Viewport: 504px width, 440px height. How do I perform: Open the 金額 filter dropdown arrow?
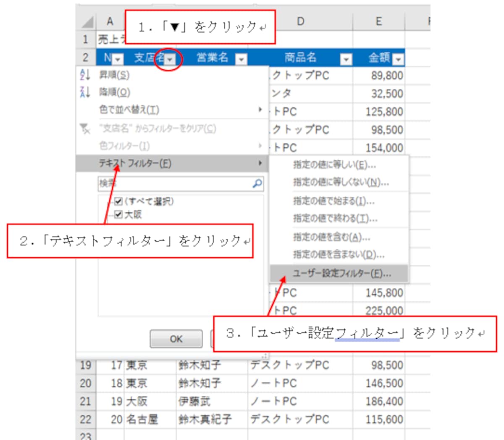(x=398, y=60)
